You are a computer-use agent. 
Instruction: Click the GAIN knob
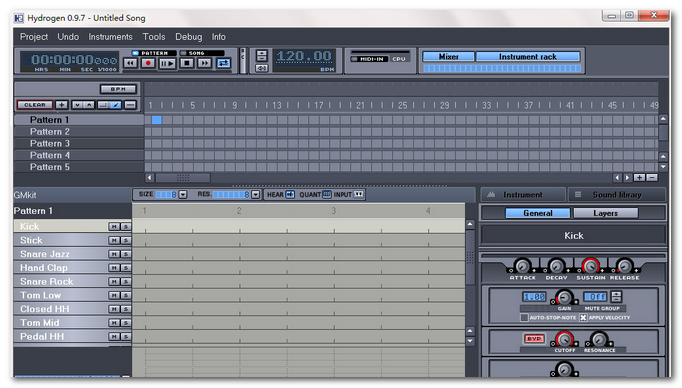564,298
